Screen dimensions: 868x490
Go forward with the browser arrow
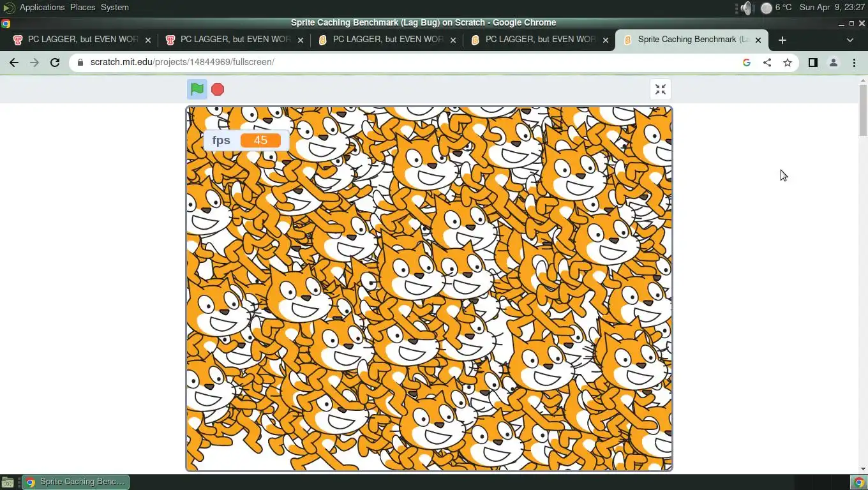coord(34,63)
